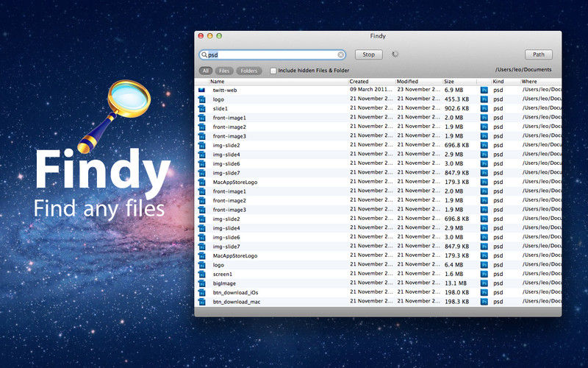Sort results by the Modified column header
The height and width of the screenshot is (368, 588).
pos(419,82)
